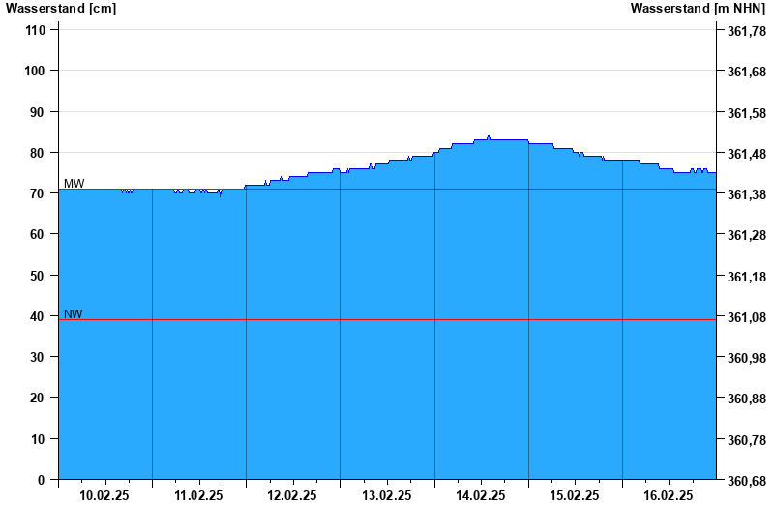
Task: Click the 360,68 value on right axis
Action: (747, 481)
